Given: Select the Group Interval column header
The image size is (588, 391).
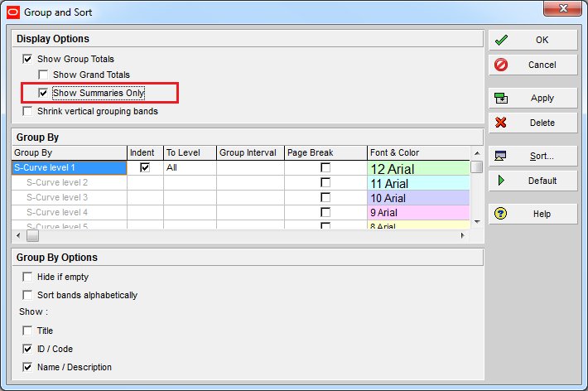Looking at the screenshot, I should [x=250, y=152].
